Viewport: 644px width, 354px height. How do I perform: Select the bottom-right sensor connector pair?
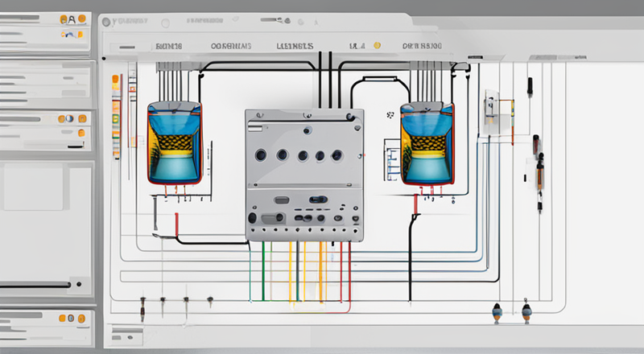tap(510, 311)
